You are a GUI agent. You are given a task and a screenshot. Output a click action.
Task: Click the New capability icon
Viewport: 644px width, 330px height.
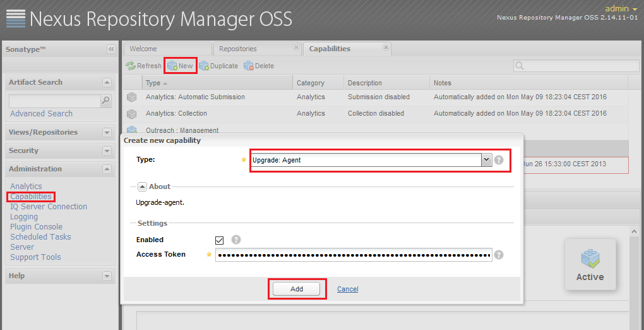point(172,66)
